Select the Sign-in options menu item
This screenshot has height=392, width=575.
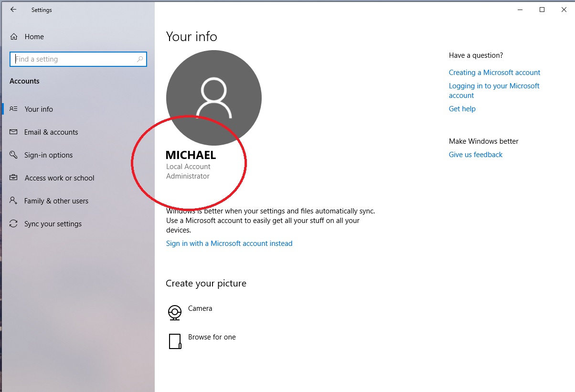pyautogui.click(x=49, y=155)
